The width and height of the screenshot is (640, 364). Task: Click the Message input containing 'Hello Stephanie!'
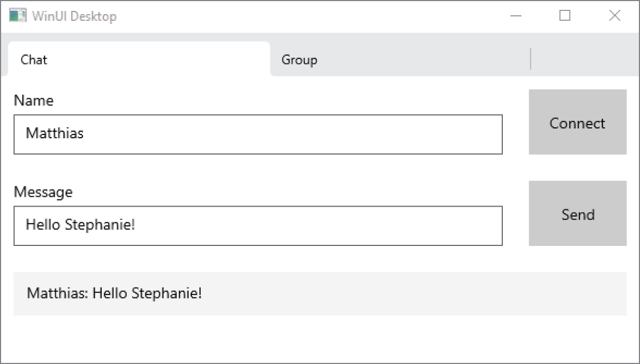click(257, 226)
